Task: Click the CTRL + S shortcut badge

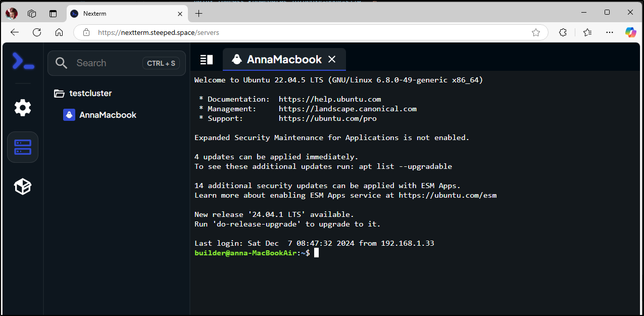Action: [x=161, y=63]
